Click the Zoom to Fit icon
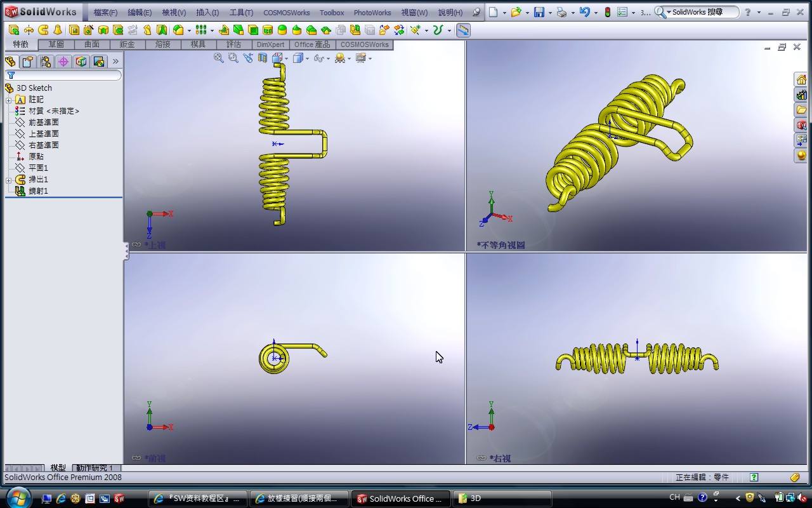This screenshot has width=812, height=508. coord(219,58)
